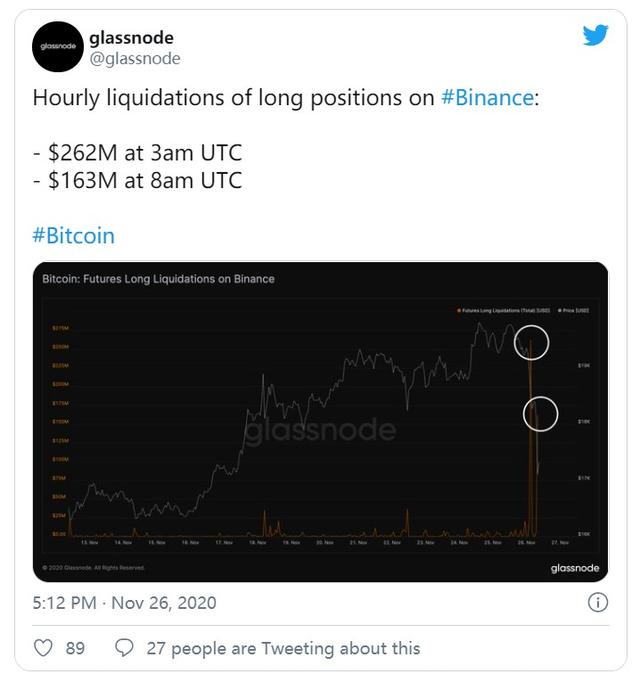Toggle the Price [USD] legend entry
The width and height of the screenshot is (640, 682).
click(x=574, y=313)
